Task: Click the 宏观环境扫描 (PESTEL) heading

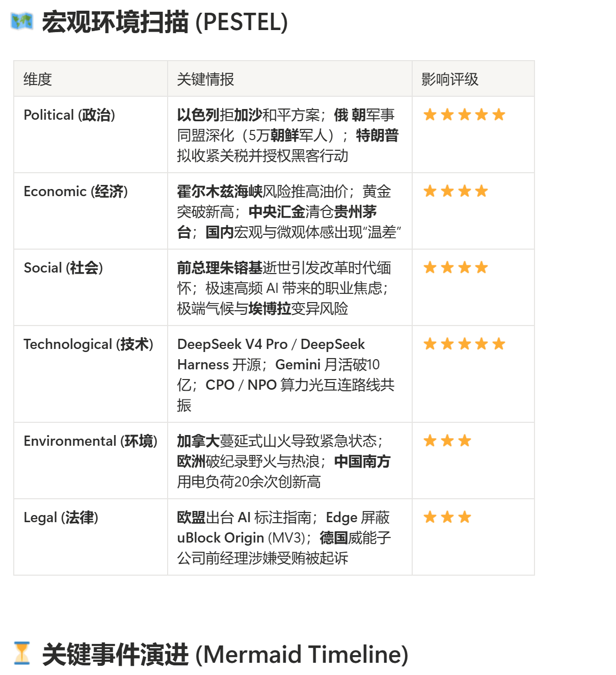Action: (165, 22)
